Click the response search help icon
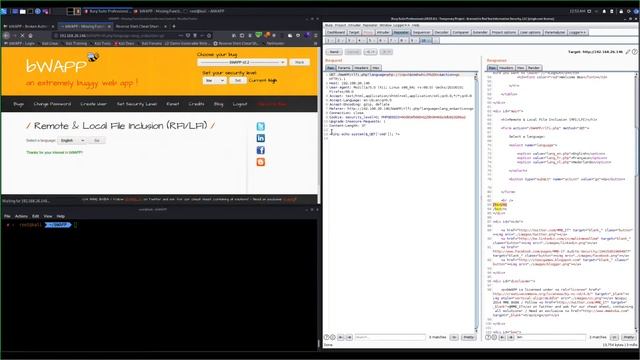640x360 pixels. coord(488,337)
